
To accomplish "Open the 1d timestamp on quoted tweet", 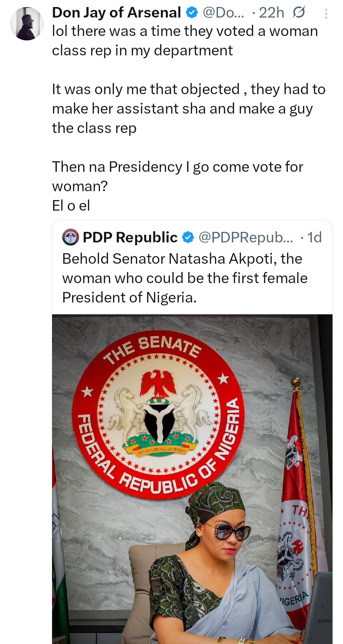I will point(314,238).
